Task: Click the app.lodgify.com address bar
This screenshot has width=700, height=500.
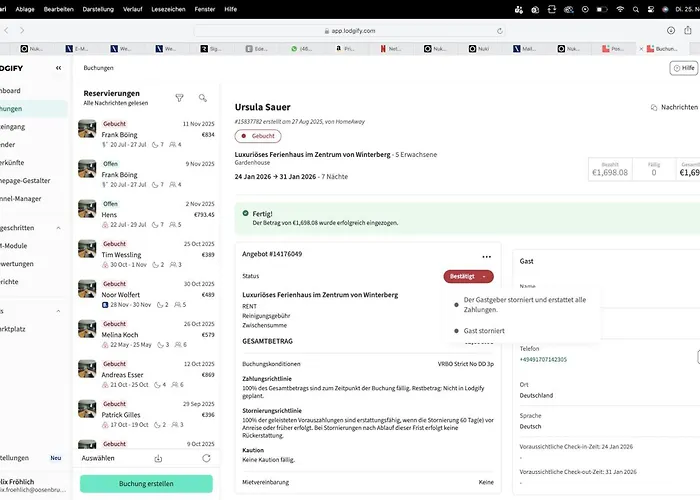Action: tap(349, 30)
